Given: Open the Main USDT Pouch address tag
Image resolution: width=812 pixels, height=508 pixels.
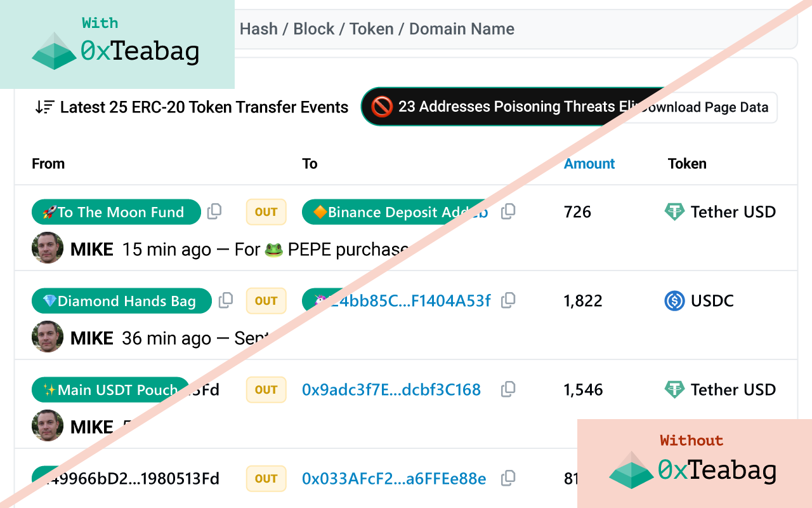Looking at the screenshot, I should click(111, 390).
